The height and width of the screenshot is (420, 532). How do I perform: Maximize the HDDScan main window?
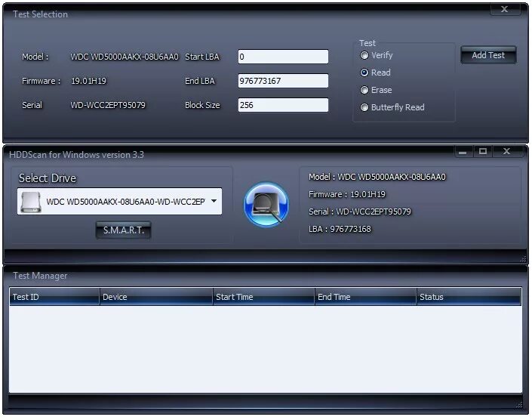coord(483,151)
